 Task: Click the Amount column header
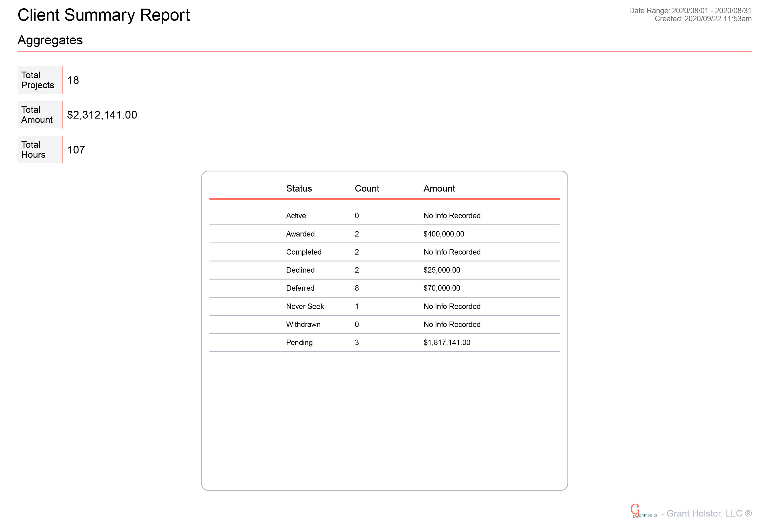pos(439,189)
